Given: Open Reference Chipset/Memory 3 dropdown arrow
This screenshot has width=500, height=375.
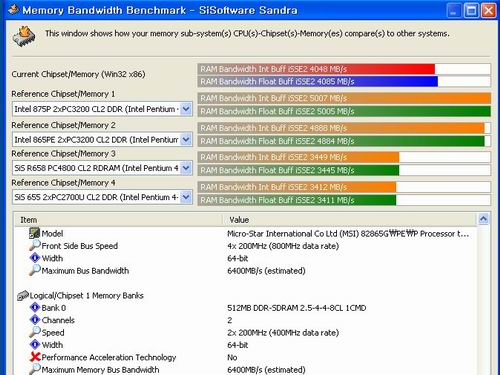Looking at the screenshot, I should 186,168.
